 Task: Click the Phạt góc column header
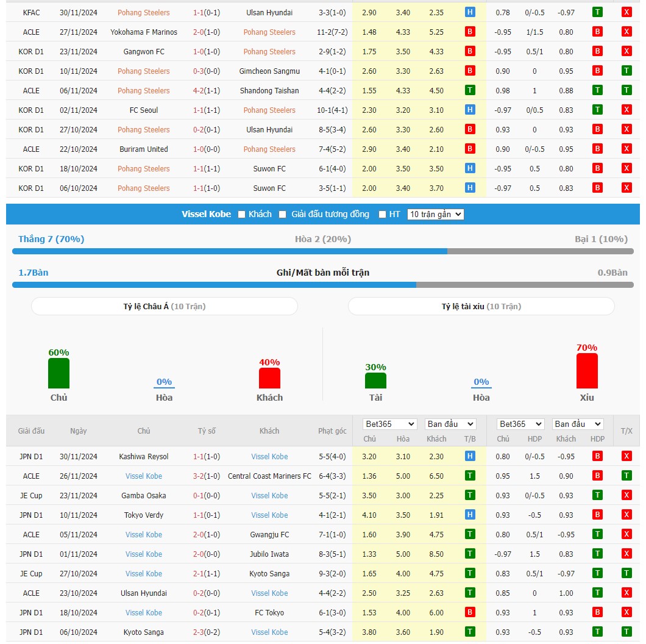[x=332, y=431]
